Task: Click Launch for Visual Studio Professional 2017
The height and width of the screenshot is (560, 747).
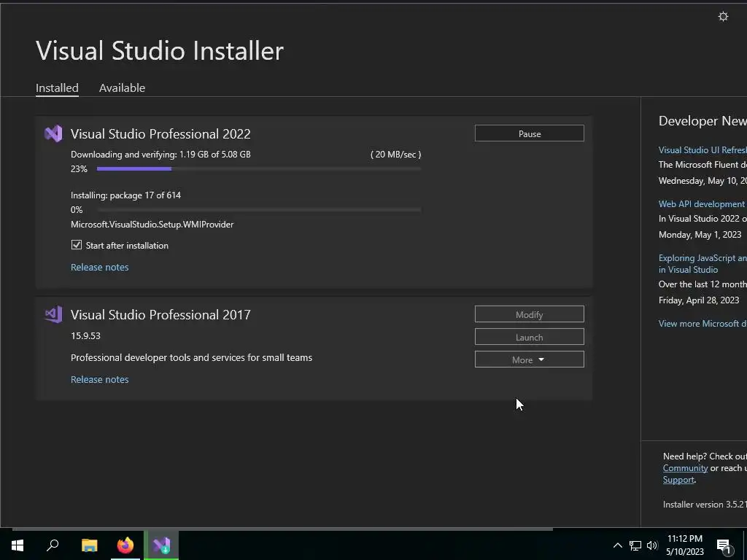Action: tap(530, 337)
